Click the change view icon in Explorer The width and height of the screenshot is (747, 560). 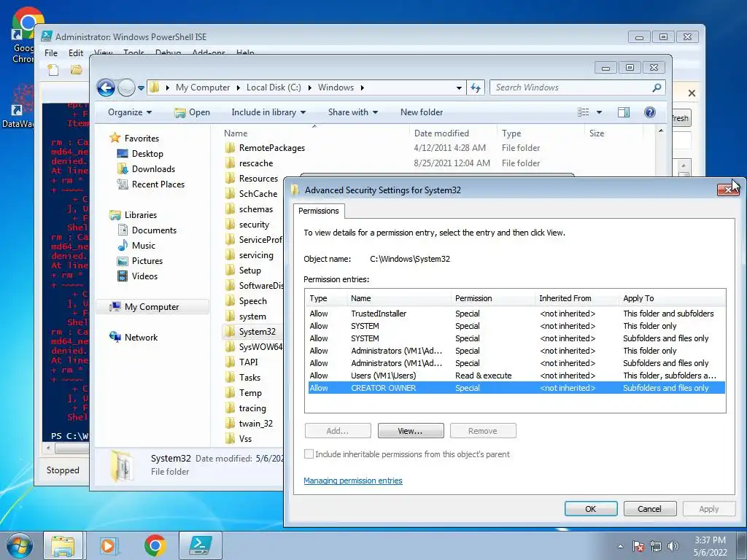pyautogui.click(x=583, y=112)
